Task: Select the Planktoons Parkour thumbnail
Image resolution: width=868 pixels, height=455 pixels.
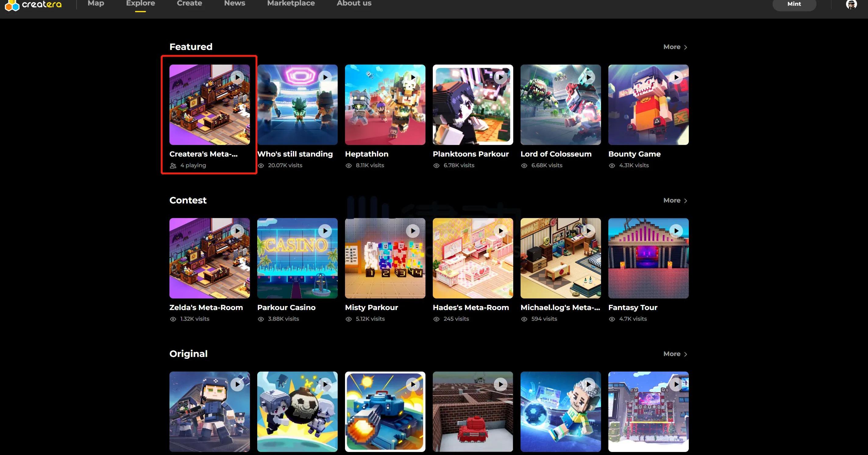Action: tap(473, 105)
